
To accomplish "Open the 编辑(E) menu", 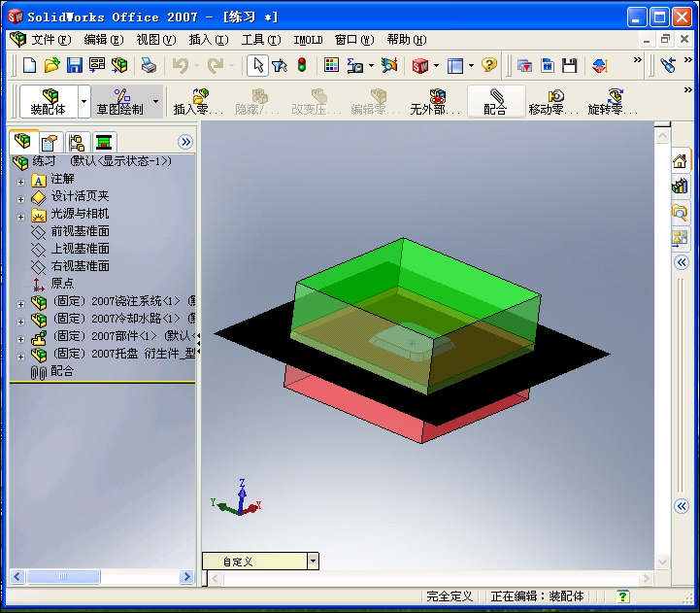I will (x=104, y=40).
